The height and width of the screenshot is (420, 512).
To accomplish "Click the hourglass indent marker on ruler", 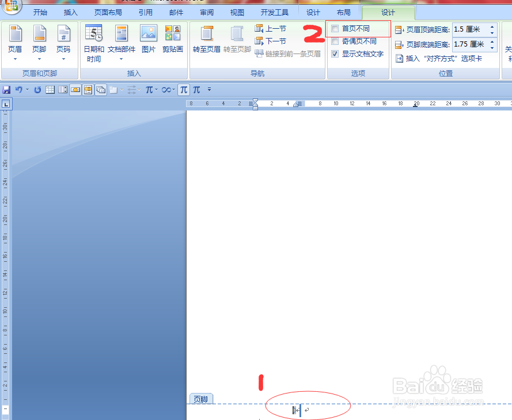I will tap(255, 104).
